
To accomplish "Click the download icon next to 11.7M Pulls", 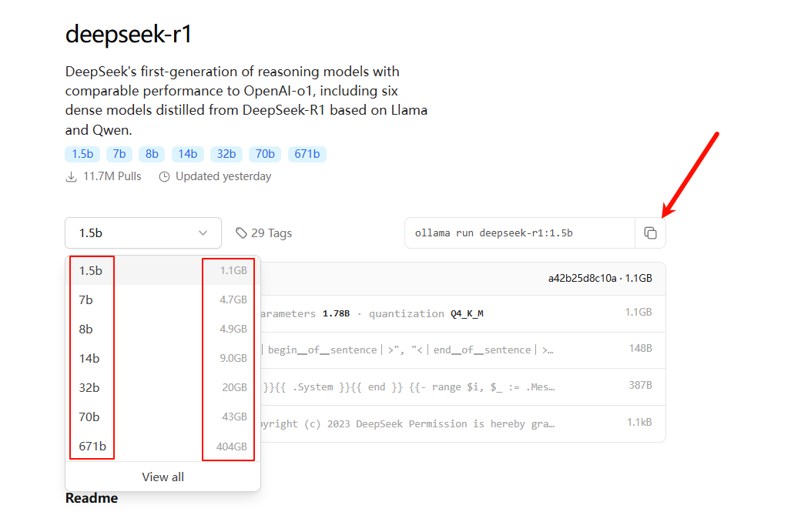I will (72, 177).
